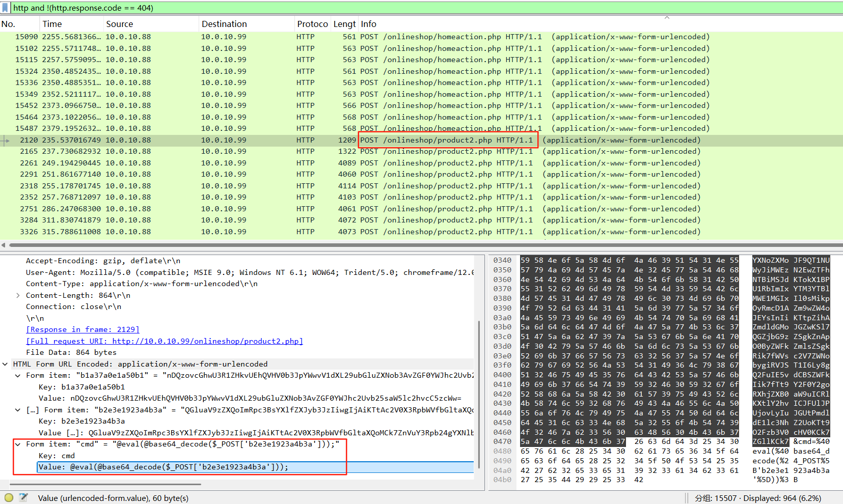Image resolution: width=843 pixels, height=504 pixels.
Task: Select packet number 15102 row
Action: 421,48
